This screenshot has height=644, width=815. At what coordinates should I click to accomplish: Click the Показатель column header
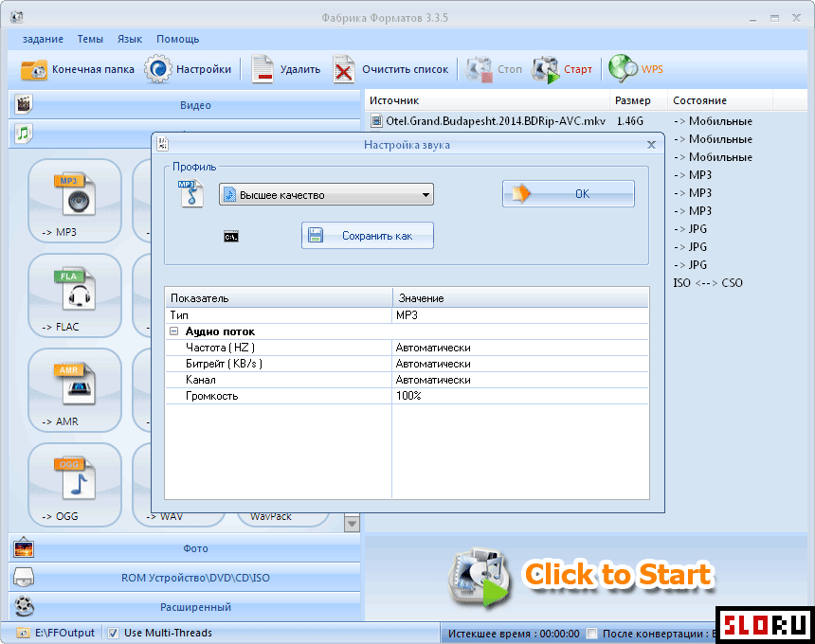[x=279, y=298]
